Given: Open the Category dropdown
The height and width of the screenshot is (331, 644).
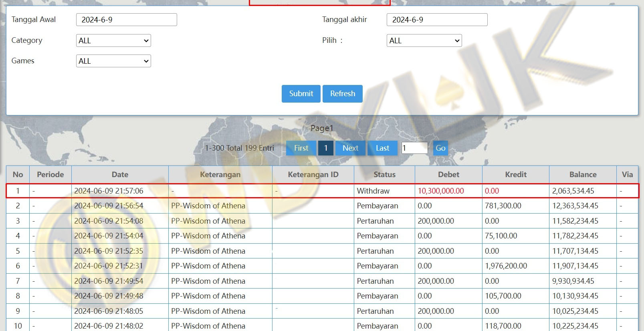Looking at the screenshot, I should point(113,40).
